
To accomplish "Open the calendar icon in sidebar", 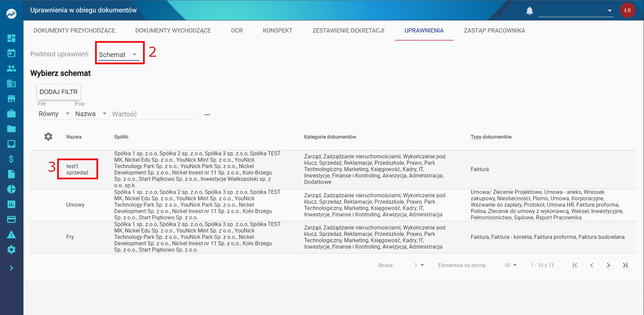I will (x=11, y=53).
